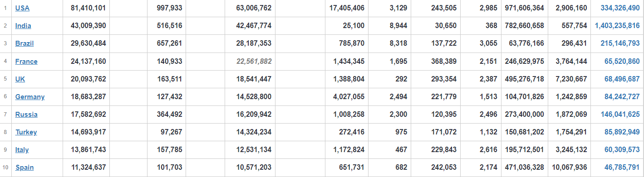Viewport: 644px width, 177px height.
Task: Click France population 65,520,860
Action: pyautogui.click(x=622, y=62)
